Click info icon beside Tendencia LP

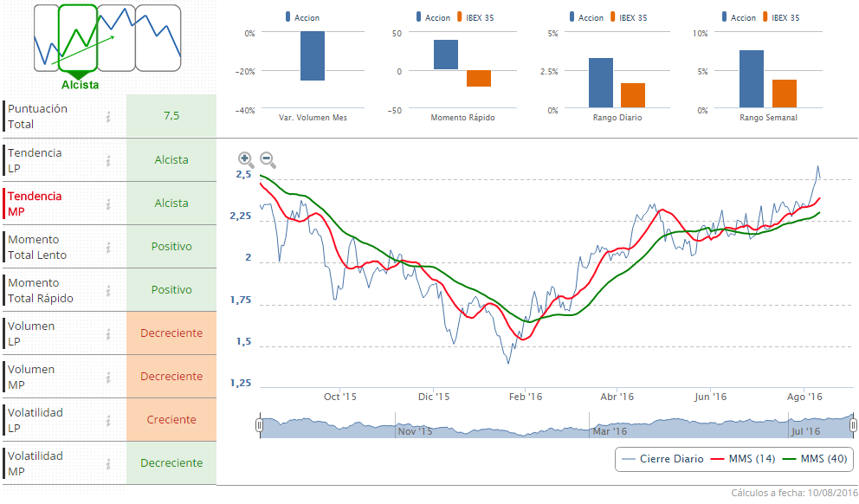coord(108,160)
